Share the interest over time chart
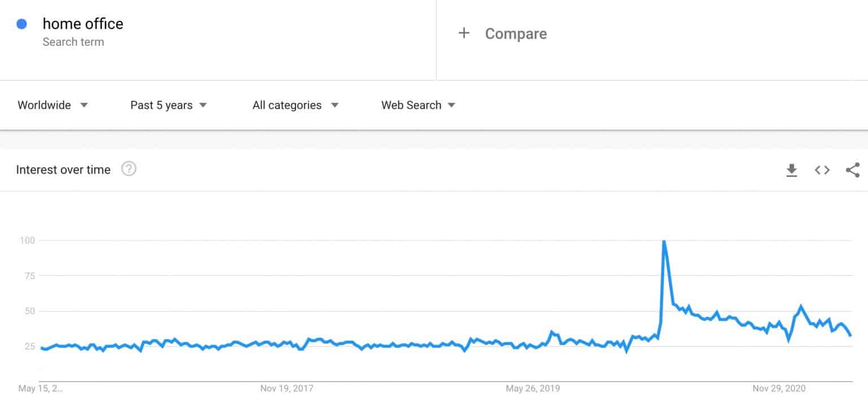This screenshot has height=401, width=868. pyautogui.click(x=852, y=170)
